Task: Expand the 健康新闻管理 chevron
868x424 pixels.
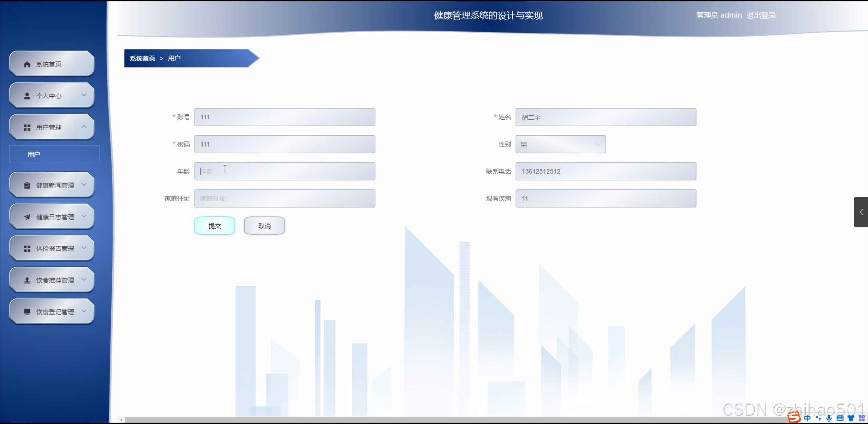Action: click(84, 185)
